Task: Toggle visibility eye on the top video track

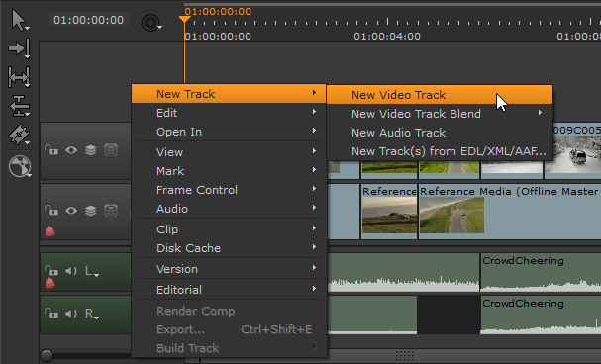Action: (71, 150)
